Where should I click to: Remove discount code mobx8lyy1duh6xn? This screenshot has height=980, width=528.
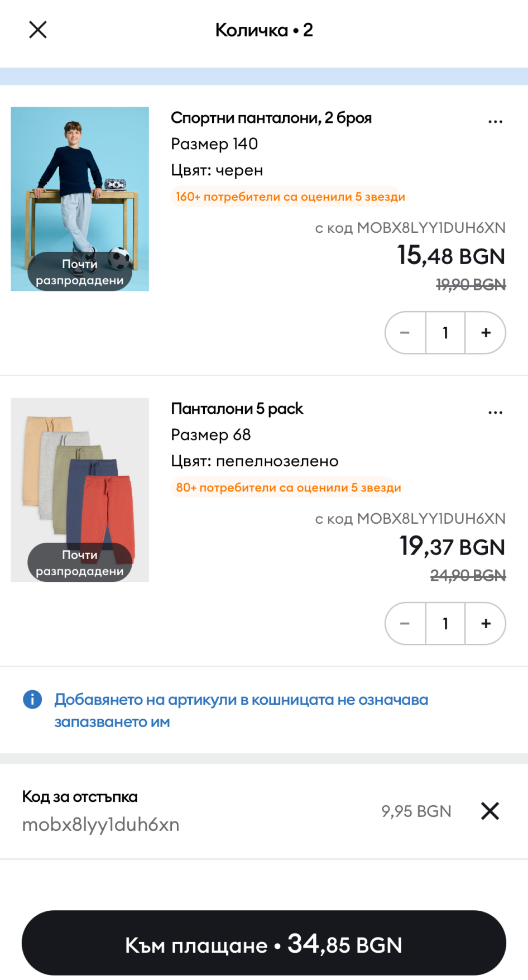489,811
